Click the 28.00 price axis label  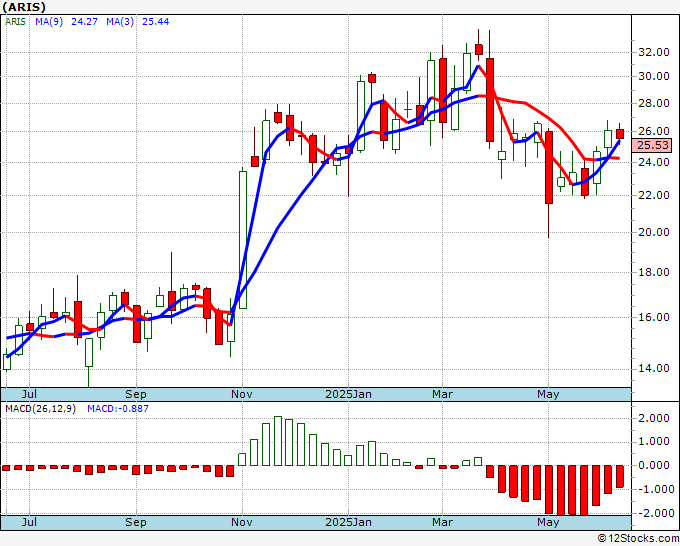click(654, 103)
